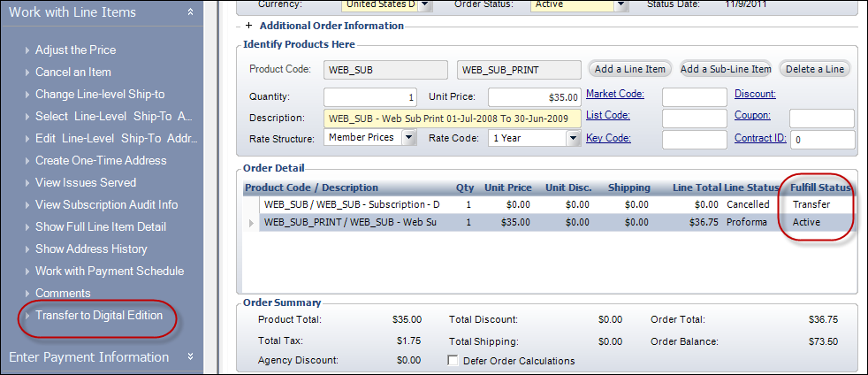This screenshot has height=375, width=868.
Task: Choose Adjust the Price from sidebar
Action: pos(75,50)
